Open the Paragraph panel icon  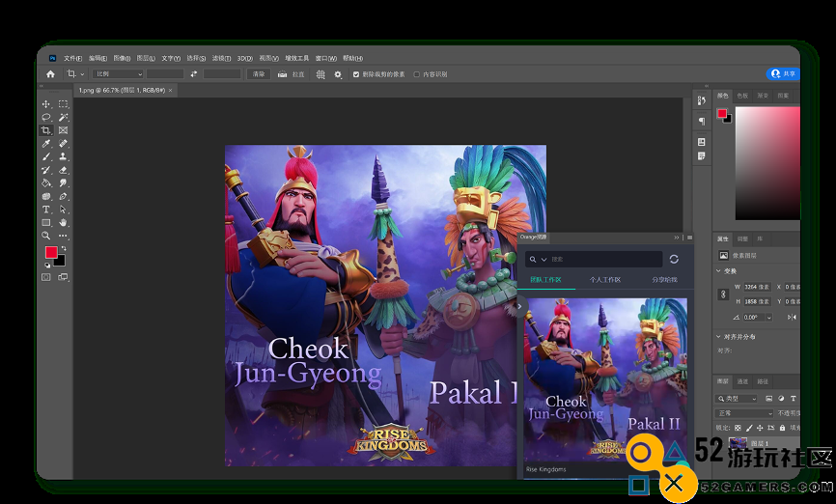[702, 121]
